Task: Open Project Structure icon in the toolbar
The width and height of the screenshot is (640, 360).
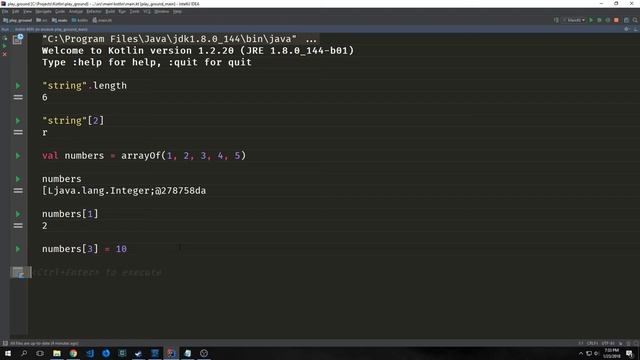Action: pos(626,20)
